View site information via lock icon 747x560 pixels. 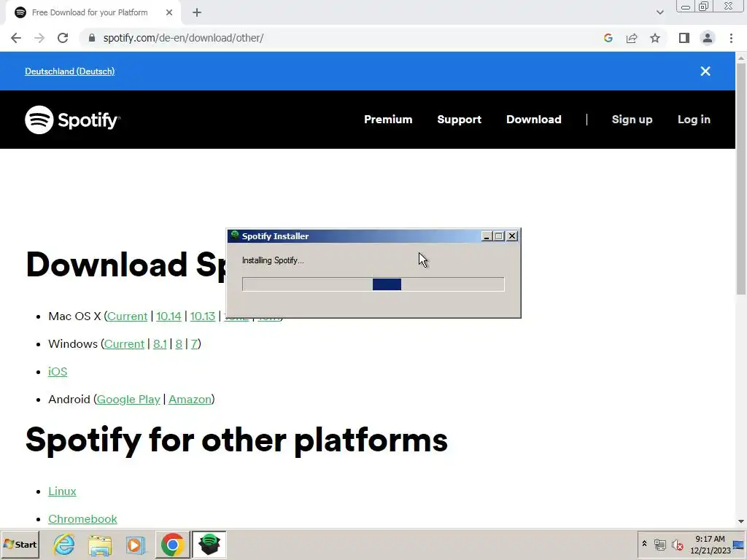tap(92, 38)
